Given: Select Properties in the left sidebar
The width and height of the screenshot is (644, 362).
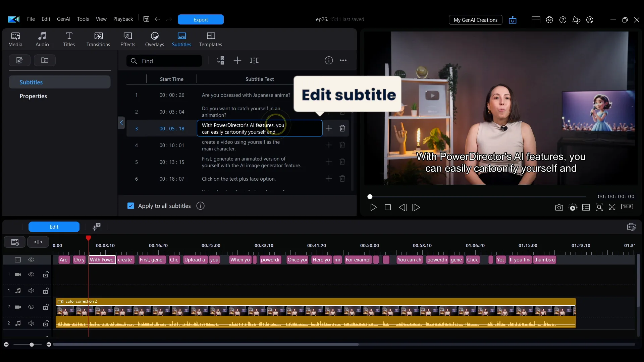Looking at the screenshot, I should tap(60, 96).
